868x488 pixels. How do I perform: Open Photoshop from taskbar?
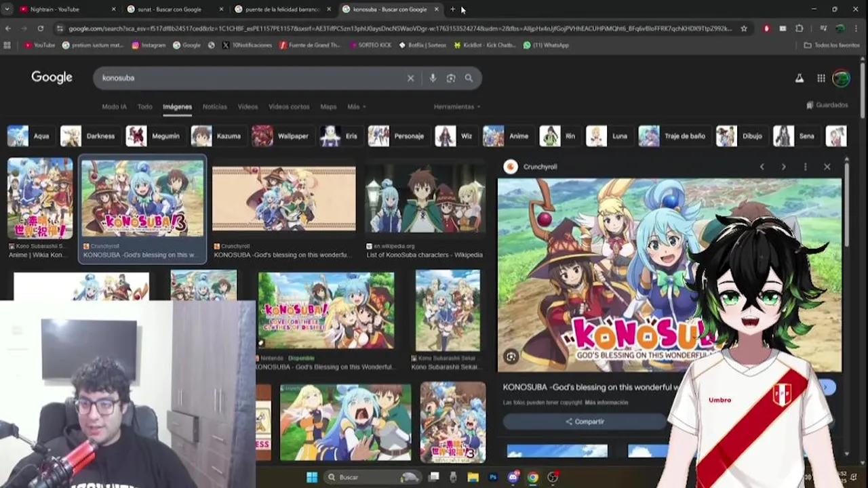coord(493,477)
